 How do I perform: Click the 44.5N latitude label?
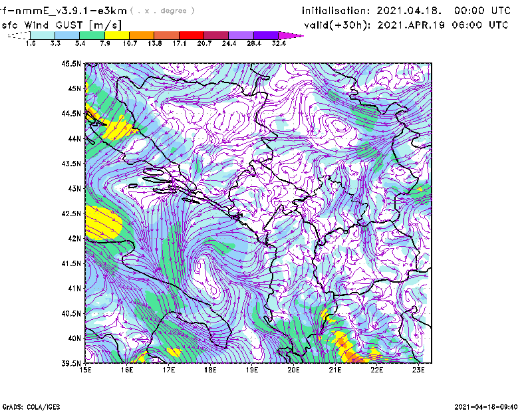click(71, 113)
